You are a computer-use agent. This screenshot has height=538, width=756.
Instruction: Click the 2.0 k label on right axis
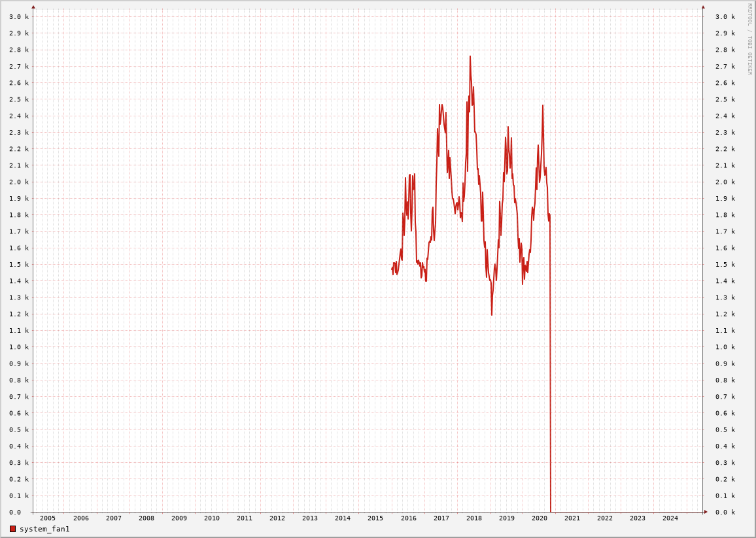coord(725,182)
